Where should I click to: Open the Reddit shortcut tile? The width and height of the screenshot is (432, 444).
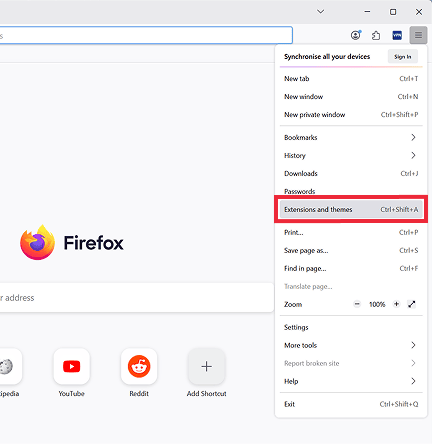(139, 366)
